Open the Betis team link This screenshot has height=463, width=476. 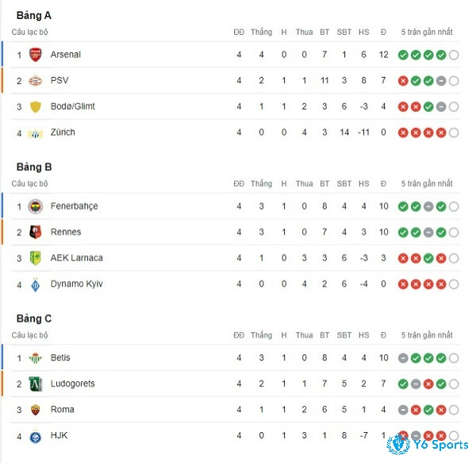[x=60, y=357]
